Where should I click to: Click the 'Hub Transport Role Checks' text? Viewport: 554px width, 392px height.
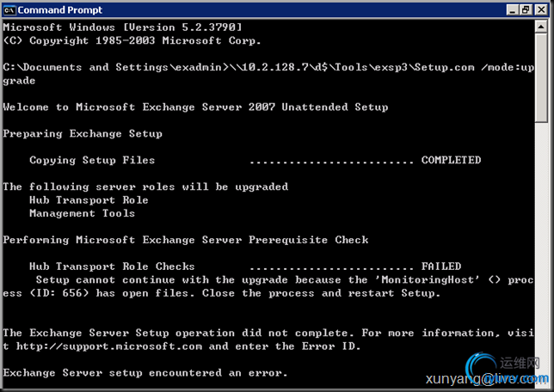(x=112, y=266)
